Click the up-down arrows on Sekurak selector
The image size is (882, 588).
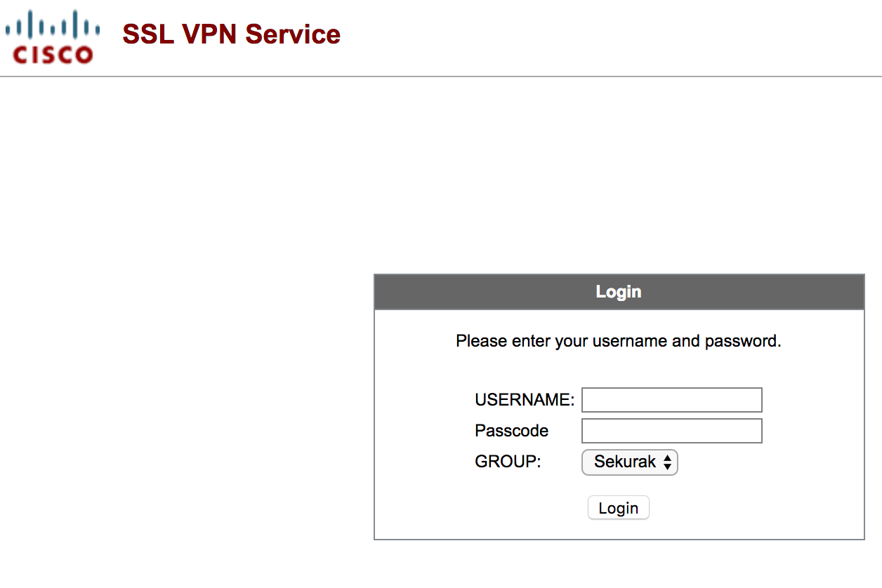pos(667,462)
